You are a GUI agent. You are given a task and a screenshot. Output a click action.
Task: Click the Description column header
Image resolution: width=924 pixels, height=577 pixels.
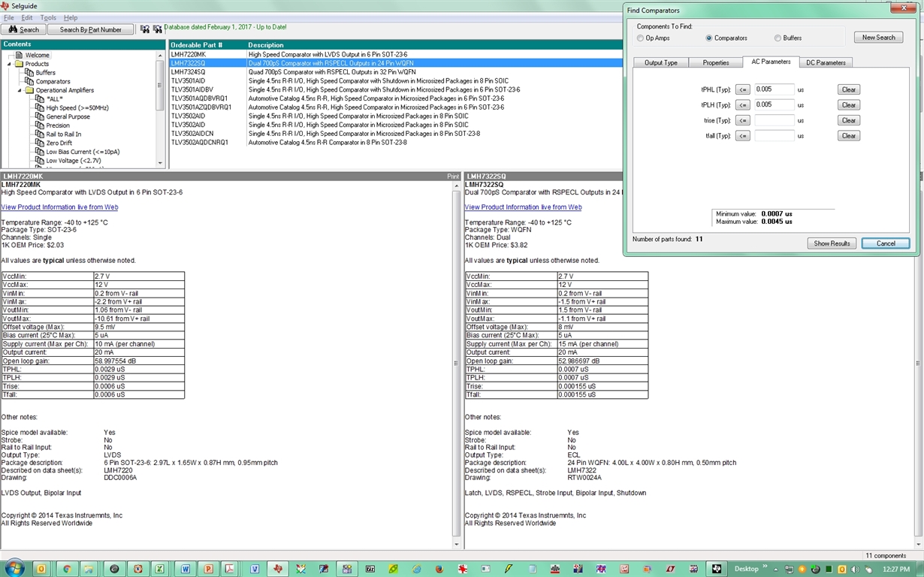[434, 45]
